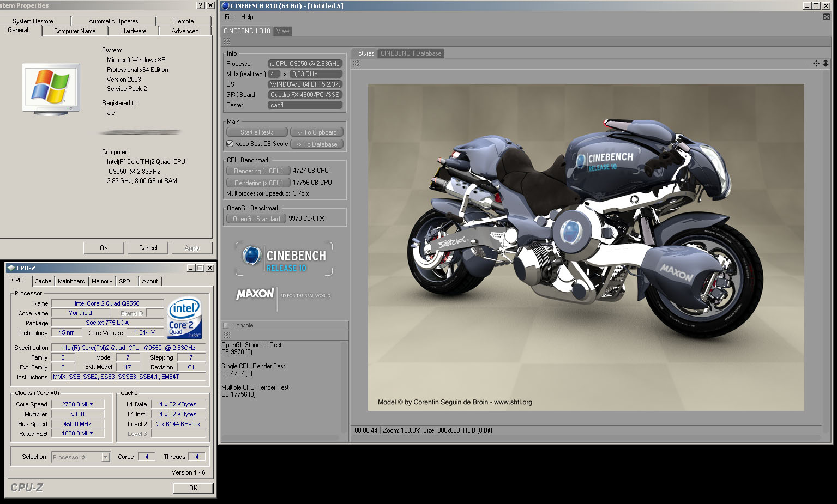Viewport: 837px width, 504px height.
Task: Click OK in the System Properties window
Action: coord(104,248)
